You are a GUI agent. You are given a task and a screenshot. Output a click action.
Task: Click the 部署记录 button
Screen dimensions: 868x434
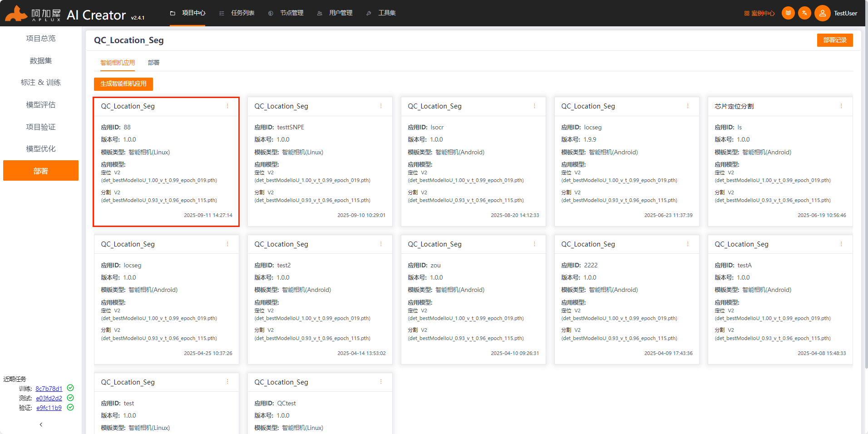(x=835, y=40)
